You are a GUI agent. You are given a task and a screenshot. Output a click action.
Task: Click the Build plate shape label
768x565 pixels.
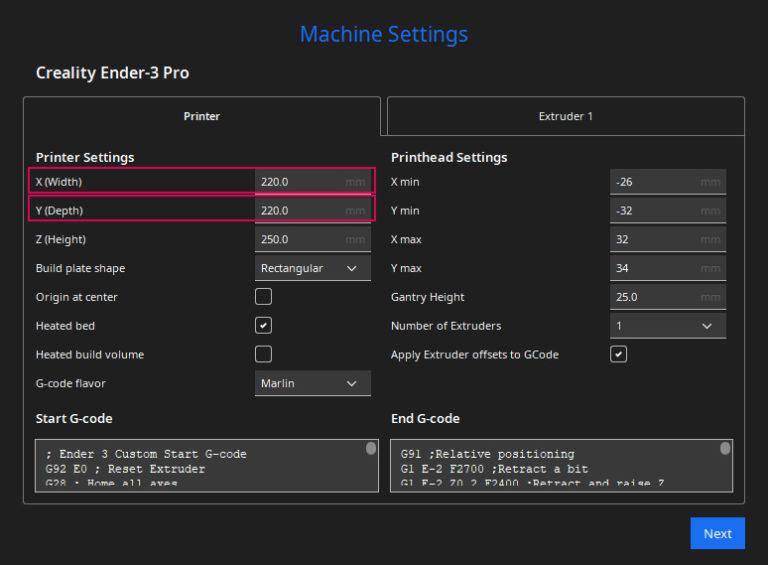pos(80,268)
